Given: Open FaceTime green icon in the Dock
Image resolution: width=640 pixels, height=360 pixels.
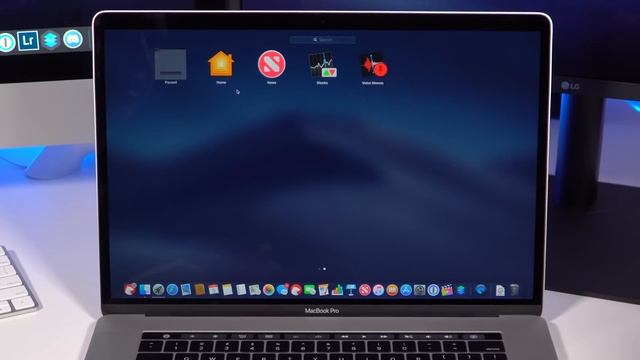Looking at the screenshot, I should click(x=310, y=290).
